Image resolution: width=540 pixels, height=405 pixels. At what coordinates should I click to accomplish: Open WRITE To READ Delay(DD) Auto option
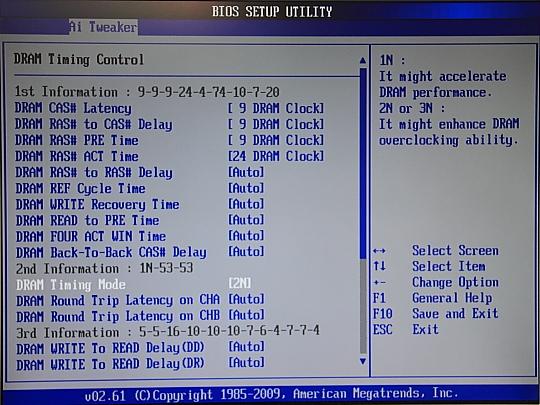246,347
